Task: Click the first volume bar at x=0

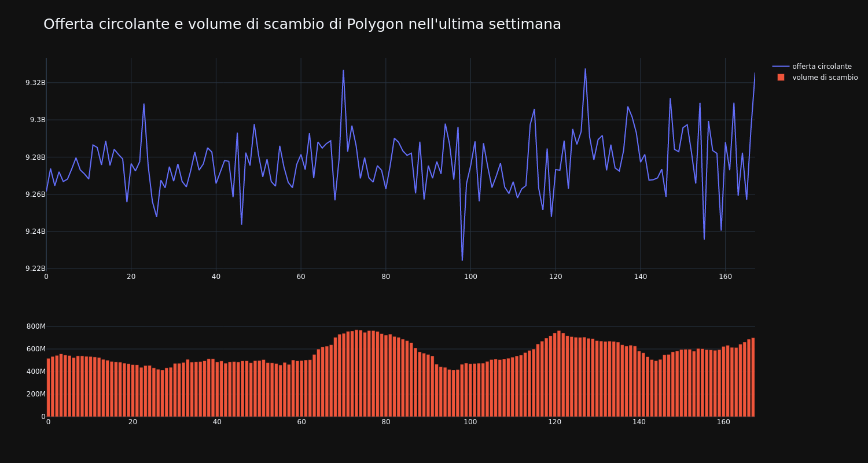Action: click(49, 388)
